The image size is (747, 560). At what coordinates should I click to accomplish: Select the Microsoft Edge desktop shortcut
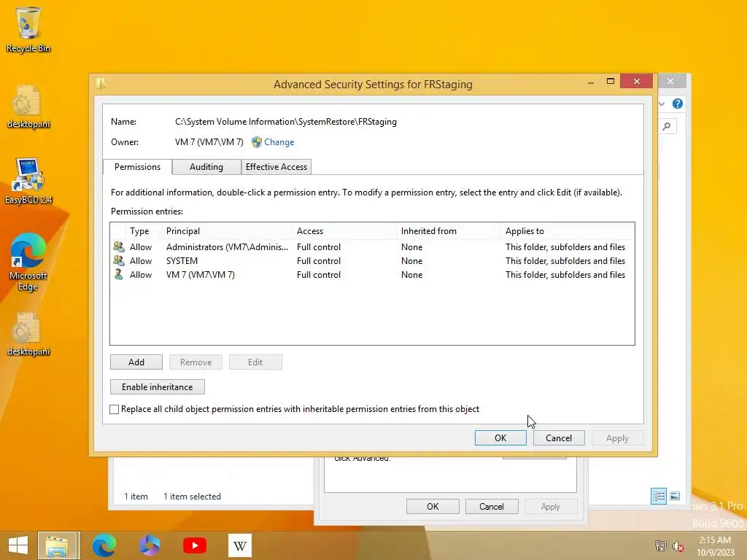click(28, 262)
